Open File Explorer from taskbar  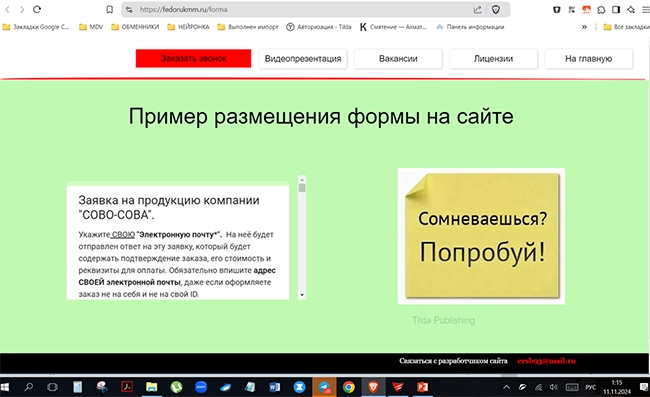(x=151, y=387)
